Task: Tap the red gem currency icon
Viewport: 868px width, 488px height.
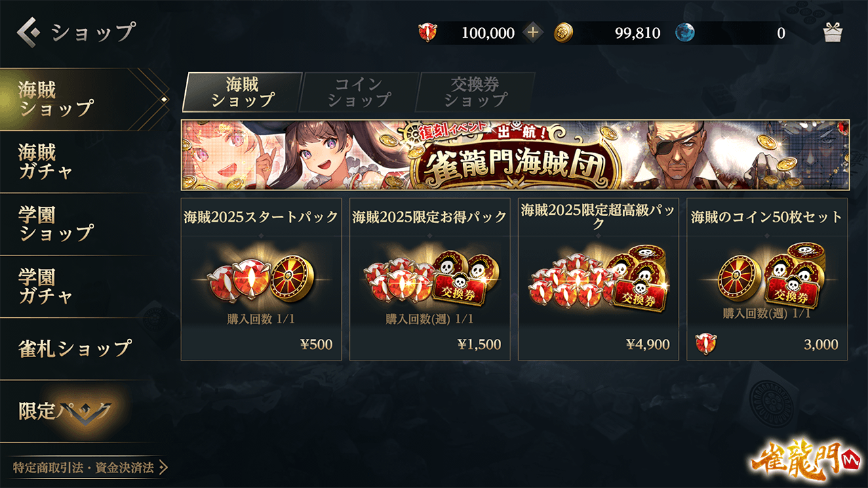Action: click(428, 33)
